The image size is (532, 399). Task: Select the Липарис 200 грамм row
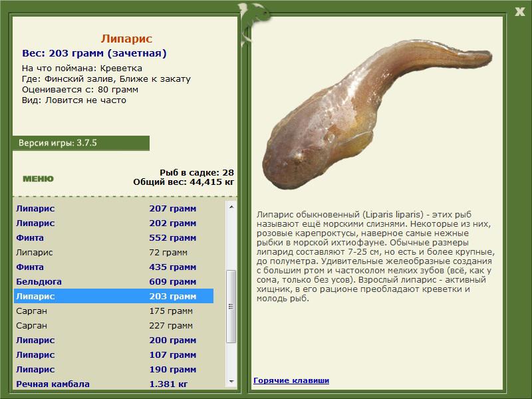coord(114,340)
